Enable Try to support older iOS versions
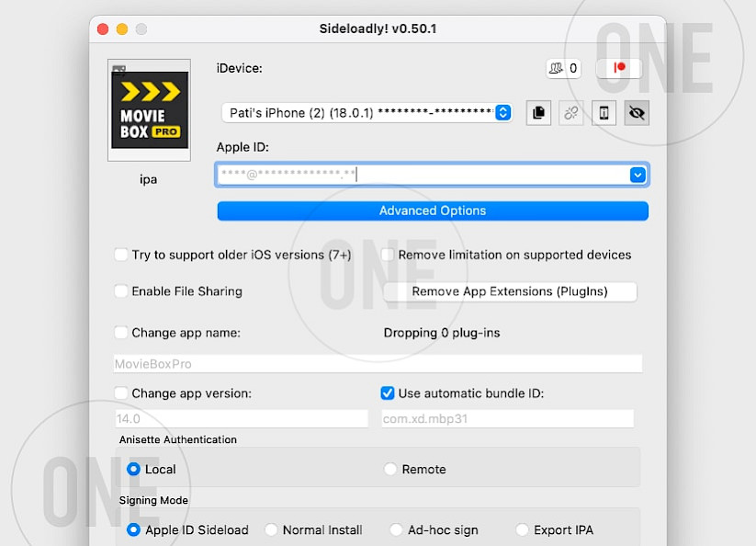756x546 pixels. point(121,255)
